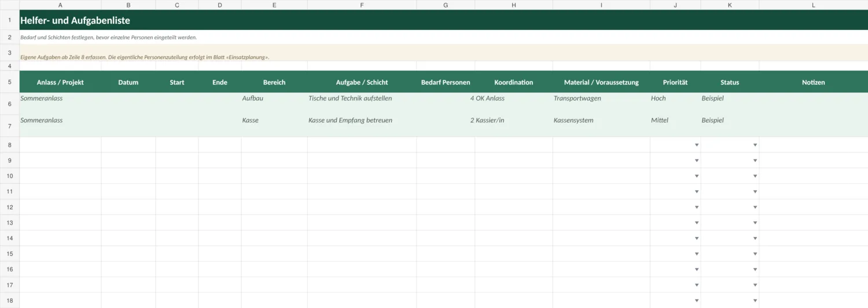Screen dimensions: 868x308
Task: Select column F header
Action: pos(362,5)
